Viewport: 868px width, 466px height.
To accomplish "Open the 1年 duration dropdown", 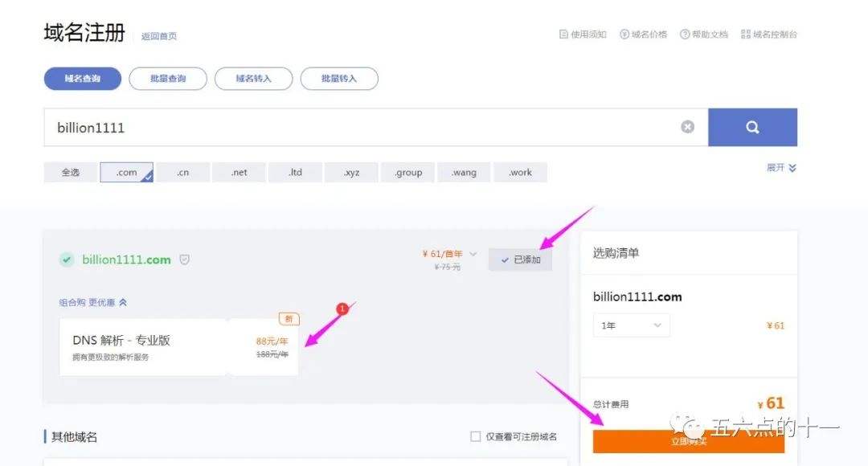I will pyautogui.click(x=631, y=325).
